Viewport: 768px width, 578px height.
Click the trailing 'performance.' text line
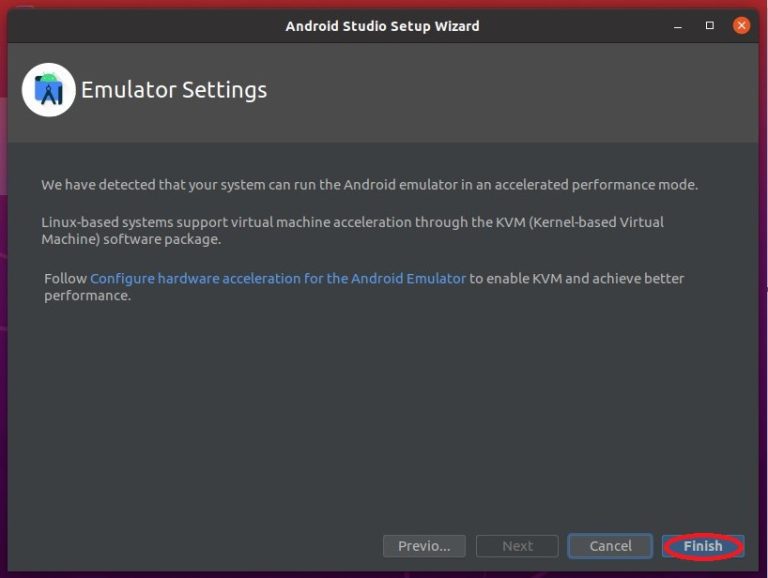click(88, 295)
